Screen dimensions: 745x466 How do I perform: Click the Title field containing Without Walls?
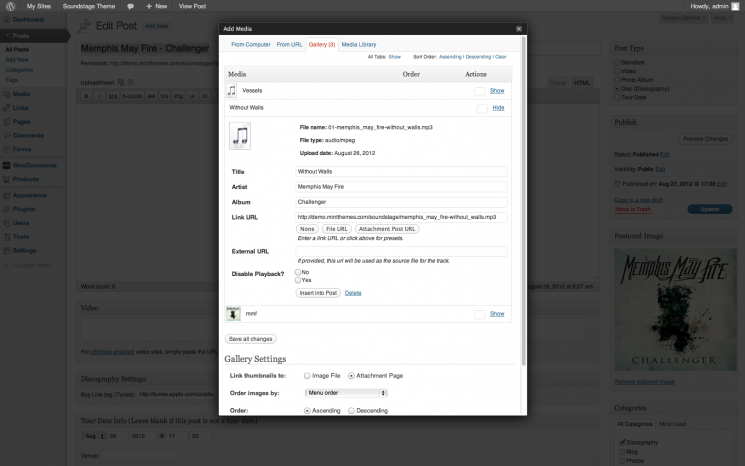pos(401,171)
